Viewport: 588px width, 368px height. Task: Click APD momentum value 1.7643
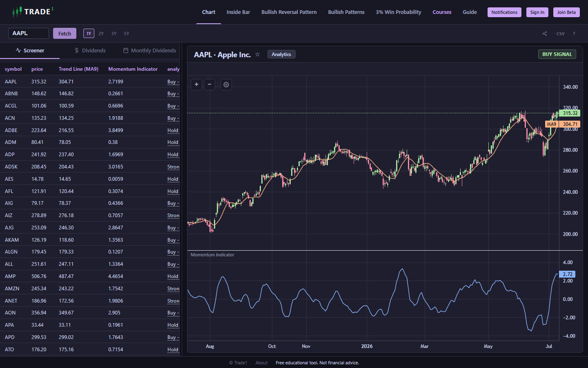pos(116,337)
